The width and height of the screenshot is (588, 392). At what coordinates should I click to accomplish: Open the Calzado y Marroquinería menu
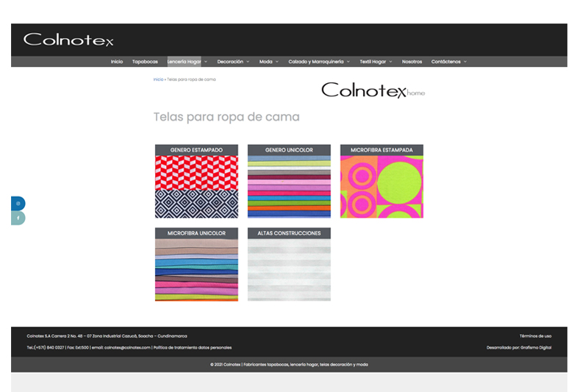(316, 62)
